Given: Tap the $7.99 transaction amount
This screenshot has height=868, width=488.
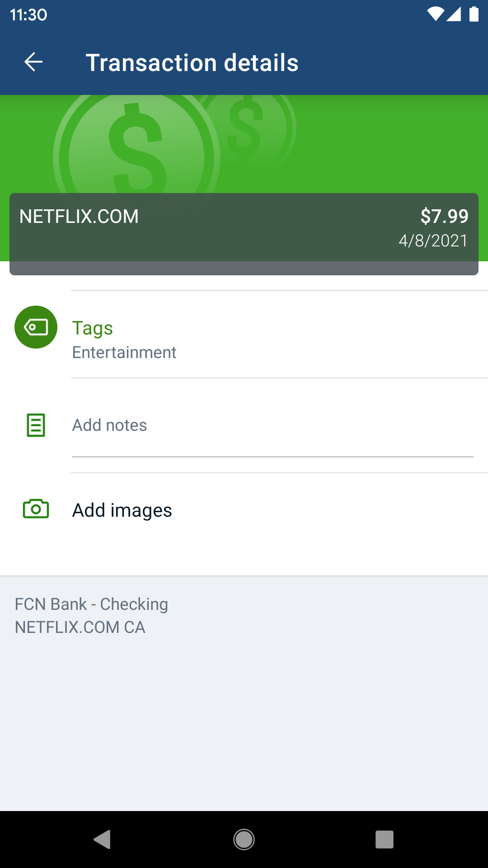Looking at the screenshot, I should [444, 216].
